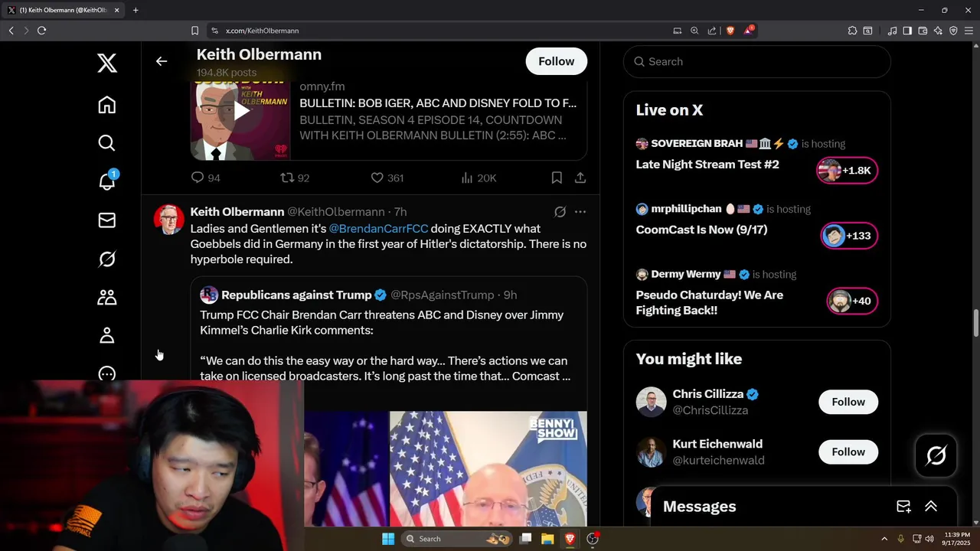
Task: Follow Kurt Eichenwald
Action: 848,452
